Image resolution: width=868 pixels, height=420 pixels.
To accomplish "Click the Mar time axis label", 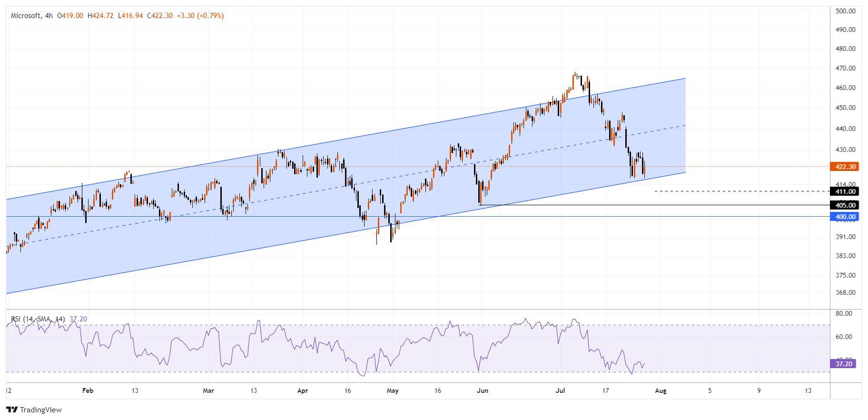I will tap(208, 390).
